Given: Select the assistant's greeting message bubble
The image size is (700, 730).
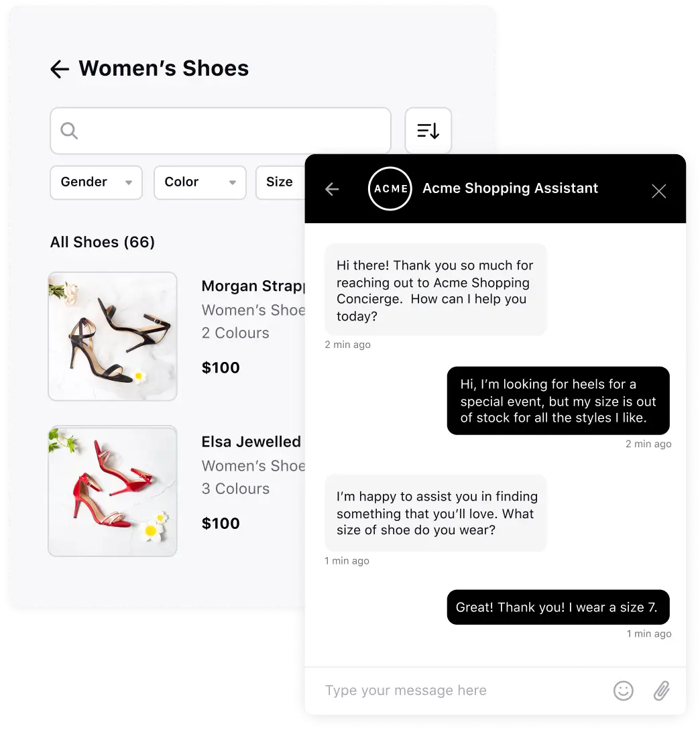Looking at the screenshot, I should [435, 290].
